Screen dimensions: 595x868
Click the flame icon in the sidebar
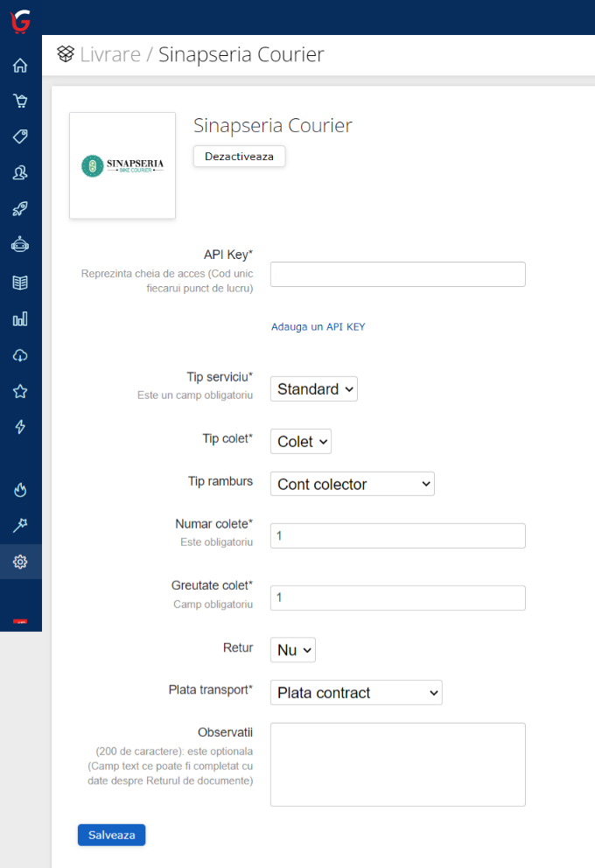click(x=20, y=489)
